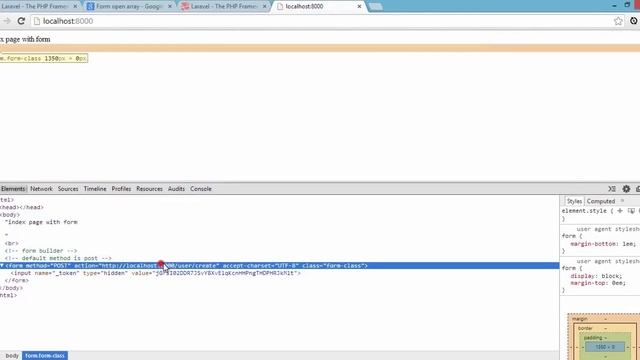Open the Audits panel

[176, 189]
